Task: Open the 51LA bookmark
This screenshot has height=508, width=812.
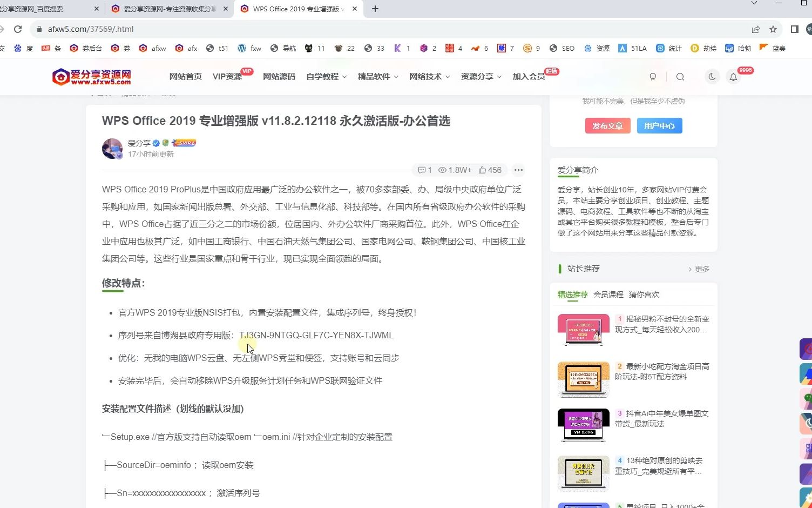Action: point(633,48)
